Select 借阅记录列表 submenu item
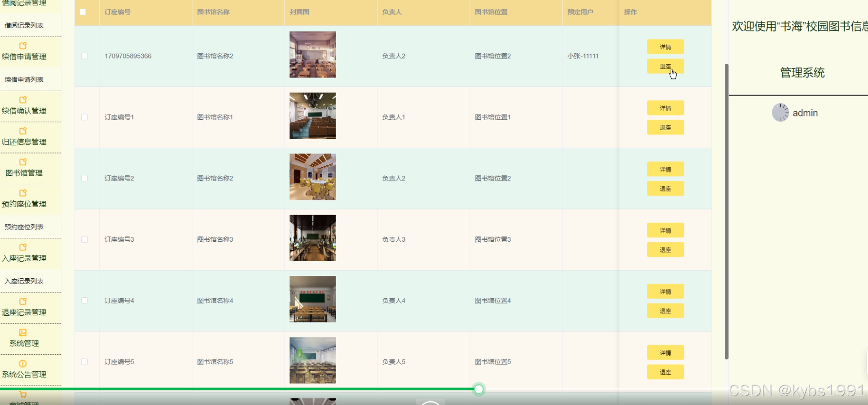Screen dimensions: 868x405 [24, 25]
